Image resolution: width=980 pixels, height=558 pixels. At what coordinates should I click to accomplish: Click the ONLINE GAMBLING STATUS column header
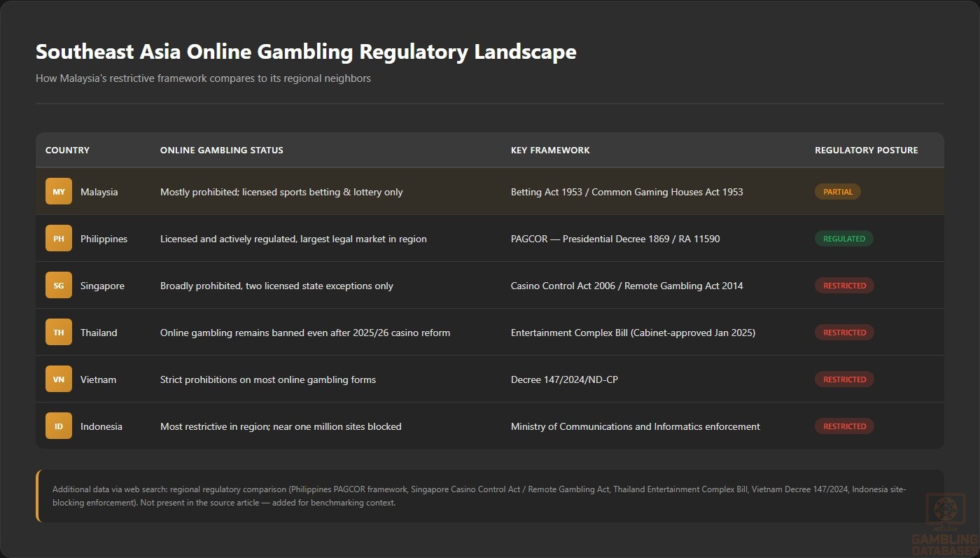coord(222,150)
